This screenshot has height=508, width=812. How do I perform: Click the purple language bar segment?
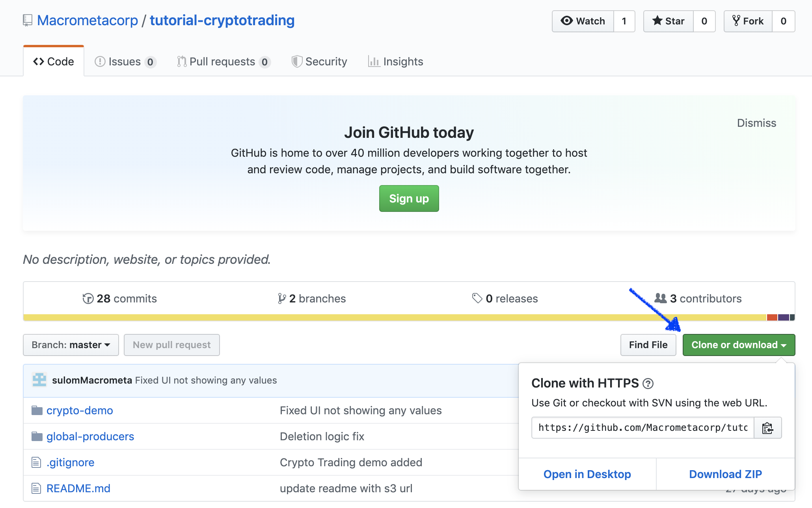click(x=784, y=317)
